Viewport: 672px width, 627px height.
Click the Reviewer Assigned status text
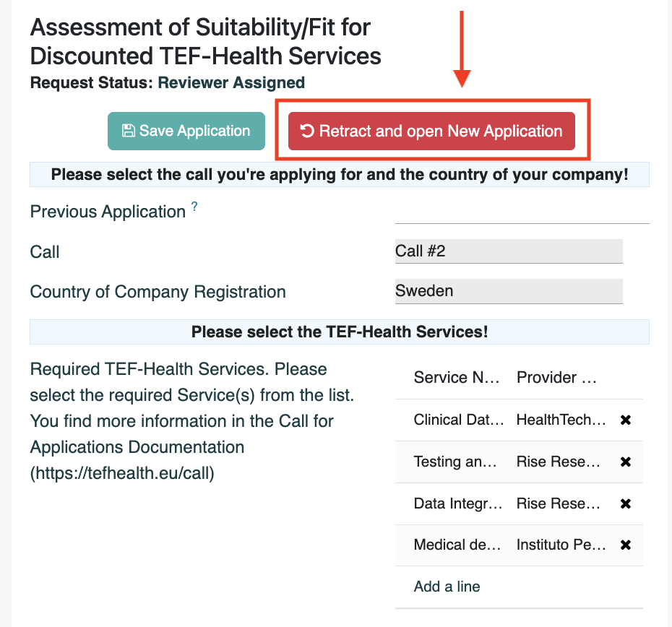coord(231,82)
